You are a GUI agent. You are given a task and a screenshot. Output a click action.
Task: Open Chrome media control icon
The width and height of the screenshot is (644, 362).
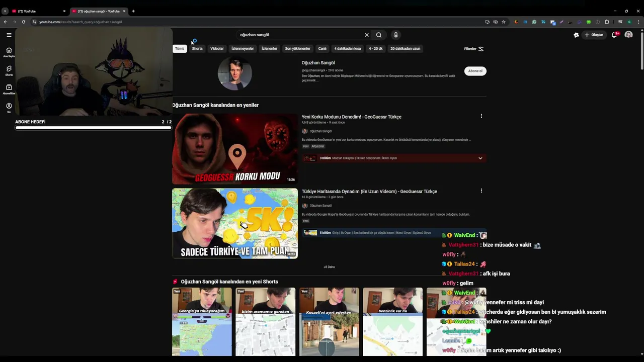tap(620, 22)
